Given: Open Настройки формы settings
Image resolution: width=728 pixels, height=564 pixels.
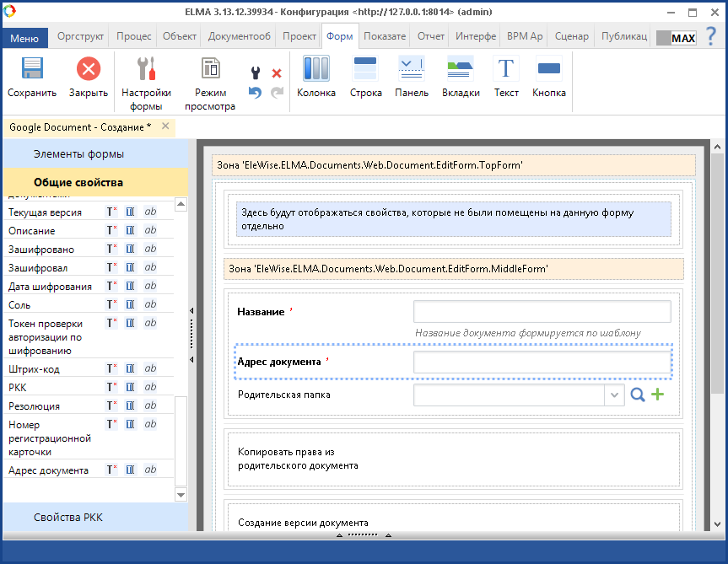Looking at the screenshot, I should click(x=146, y=70).
